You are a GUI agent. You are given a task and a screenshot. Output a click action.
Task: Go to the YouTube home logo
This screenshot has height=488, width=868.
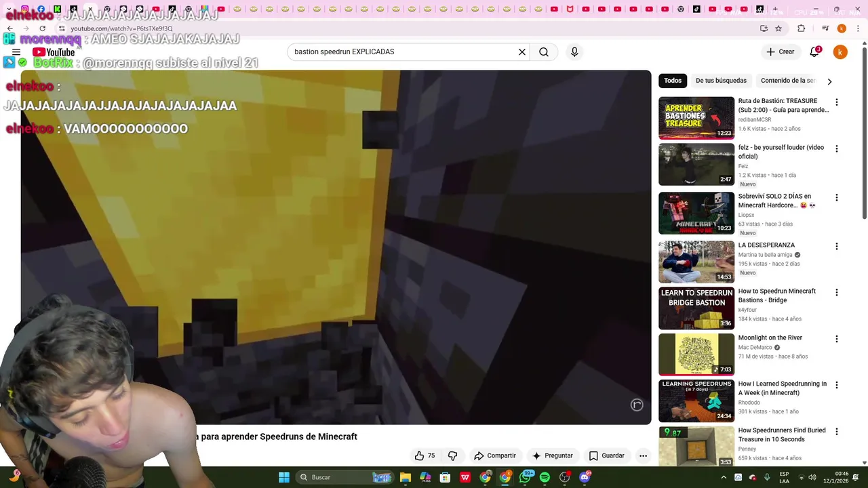pos(54,52)
